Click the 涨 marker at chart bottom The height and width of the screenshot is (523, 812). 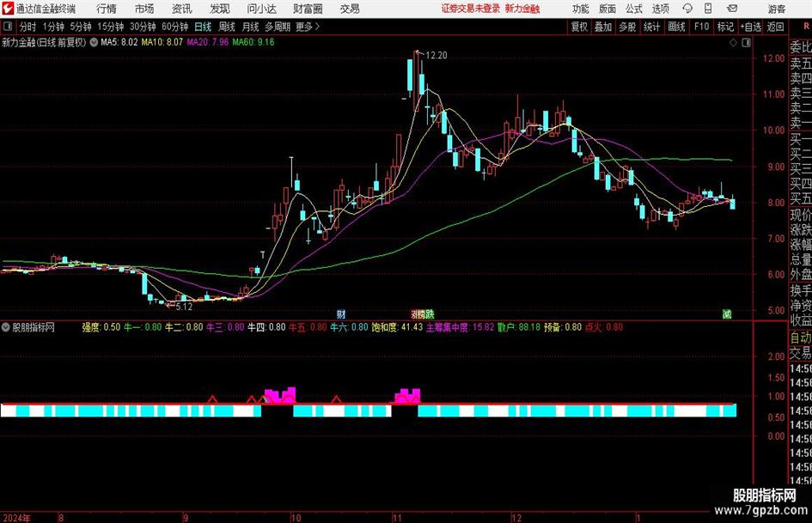pos(415,313)
